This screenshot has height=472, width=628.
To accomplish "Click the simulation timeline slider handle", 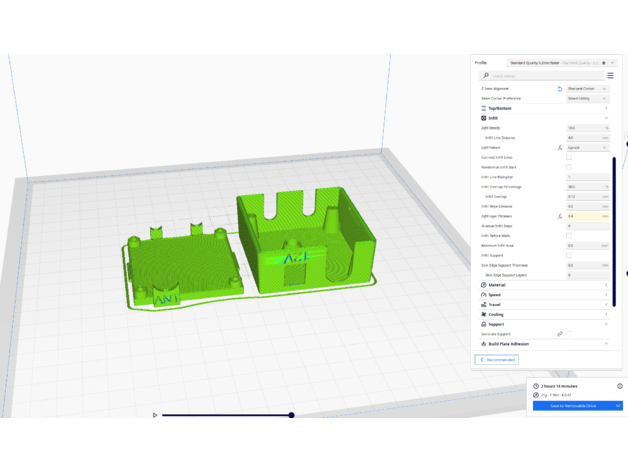I will tap(291, 415).
